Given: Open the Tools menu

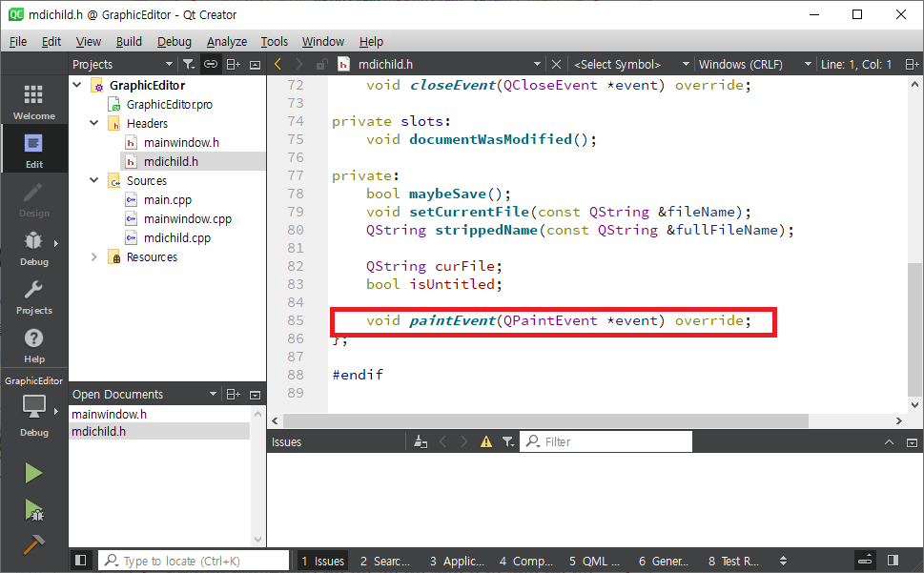Looking at the screenshot, I should (x=274, y=41).
